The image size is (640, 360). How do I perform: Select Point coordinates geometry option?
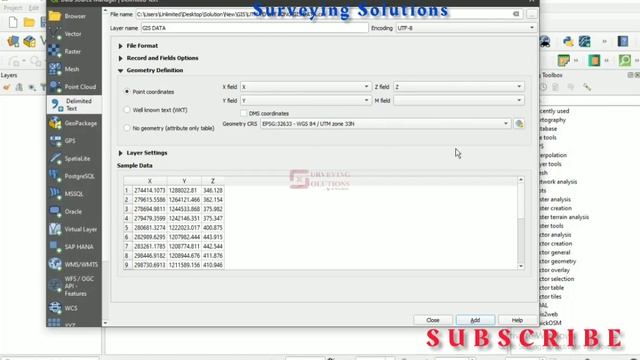coord(127,92)
